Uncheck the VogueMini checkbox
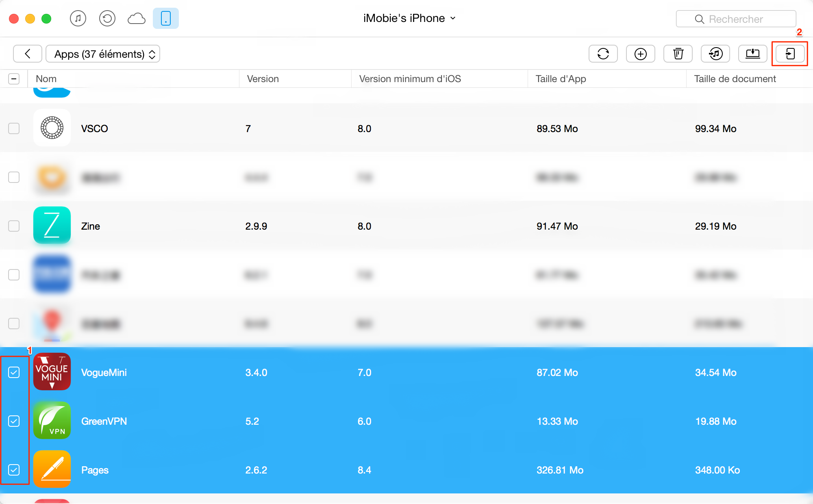 click(14, 372)
